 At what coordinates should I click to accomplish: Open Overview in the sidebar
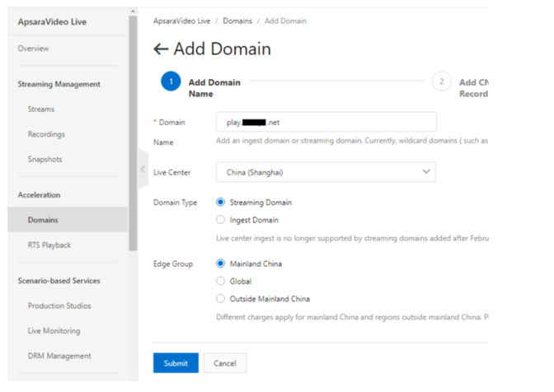pyautogui.click(x=34, y=49)
